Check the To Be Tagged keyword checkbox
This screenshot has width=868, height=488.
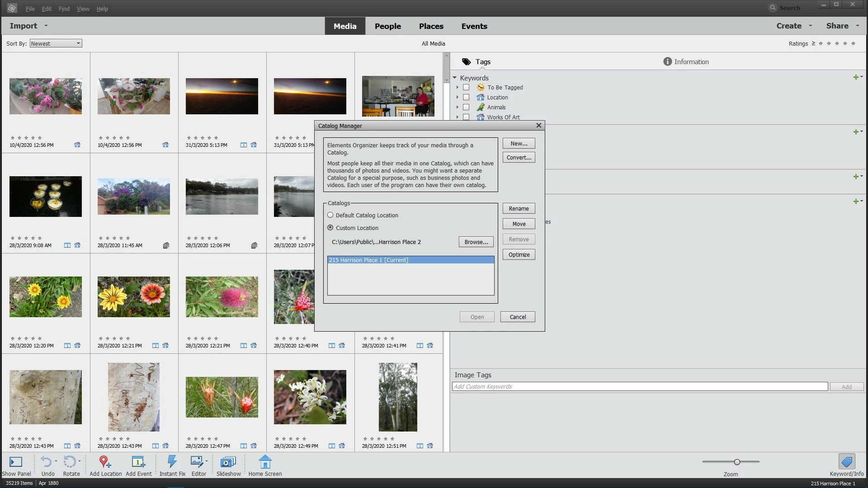[466, 88]
